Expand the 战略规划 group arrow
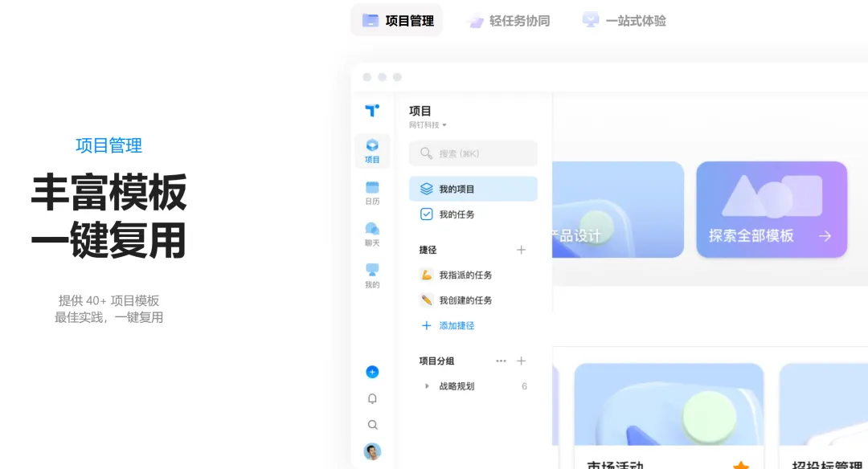Image resolution: width=868 pixels, height=469 pixels. [426, 386]
